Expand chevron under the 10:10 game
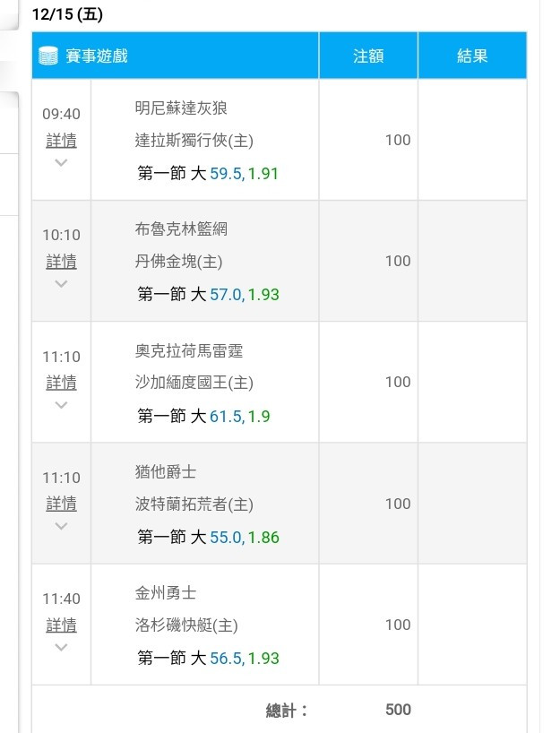The image size is (560, 733). tap(61, 284)
